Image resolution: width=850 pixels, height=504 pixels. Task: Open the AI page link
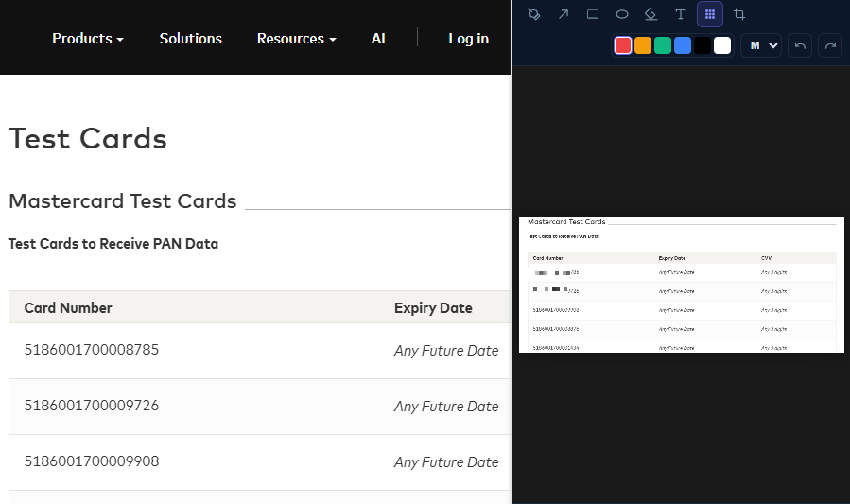click(x=378, y=39)
